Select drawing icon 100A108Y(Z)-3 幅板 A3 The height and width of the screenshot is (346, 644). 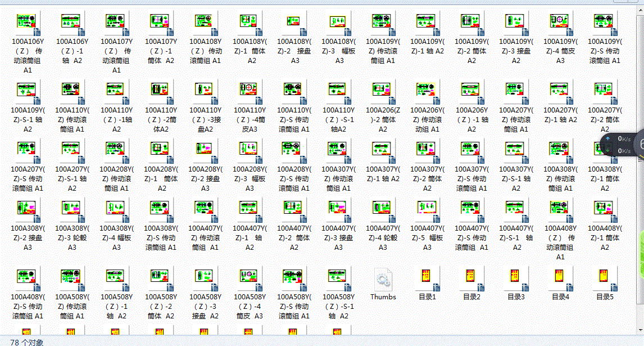[x=338, y=23]
